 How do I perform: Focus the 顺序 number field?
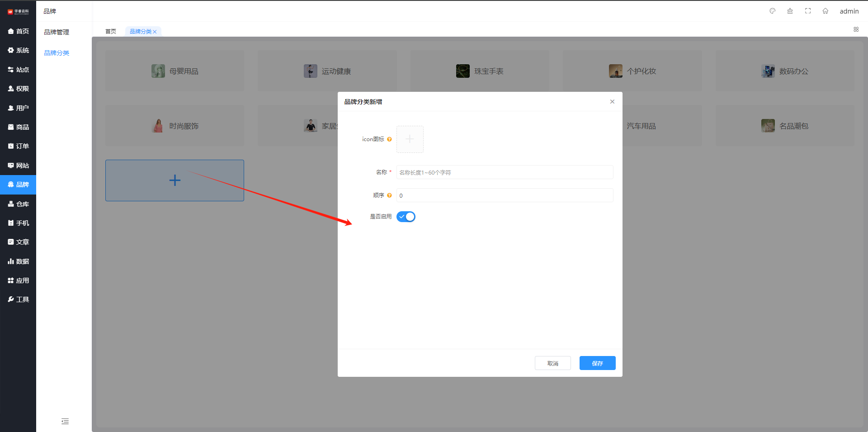coord(504,195)
